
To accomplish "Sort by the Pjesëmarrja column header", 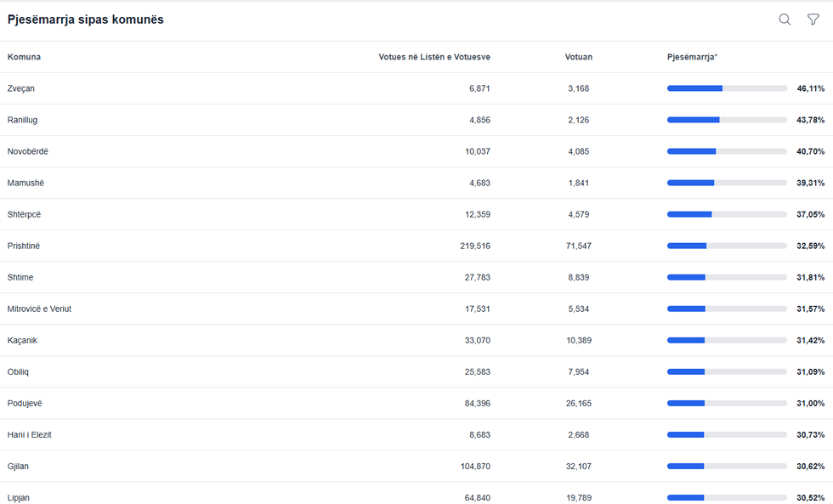I will click(692, 57).
